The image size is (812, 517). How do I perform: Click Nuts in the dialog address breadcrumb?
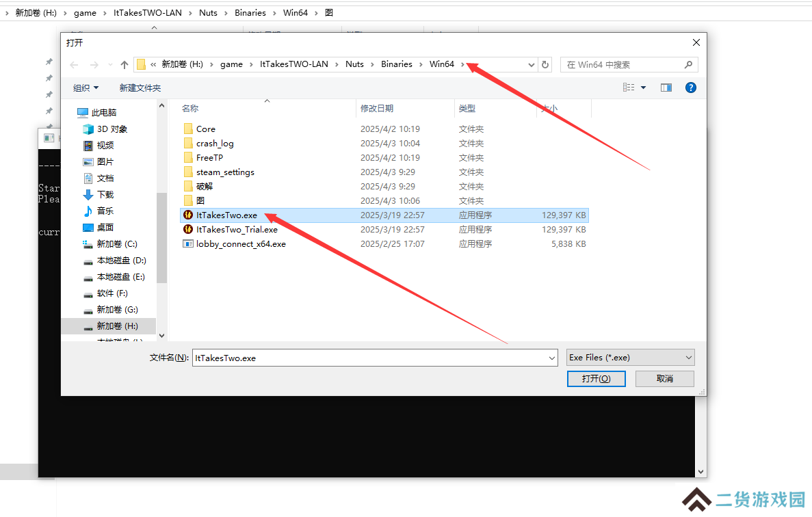tap(355, 64)
